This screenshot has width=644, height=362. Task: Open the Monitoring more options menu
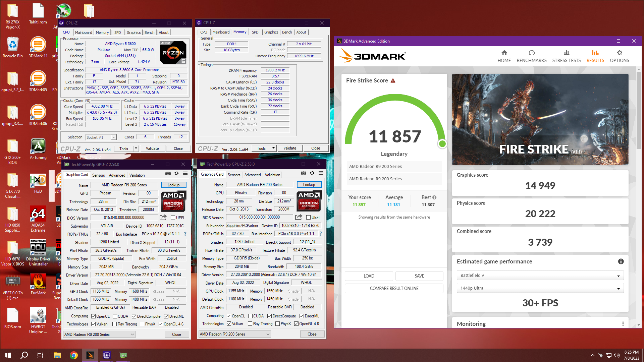point(623,324)
